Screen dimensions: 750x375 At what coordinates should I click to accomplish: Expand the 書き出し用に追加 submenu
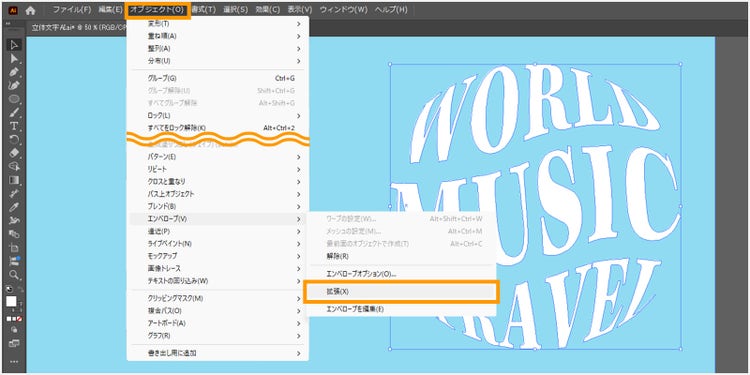(x=218, y=353)
